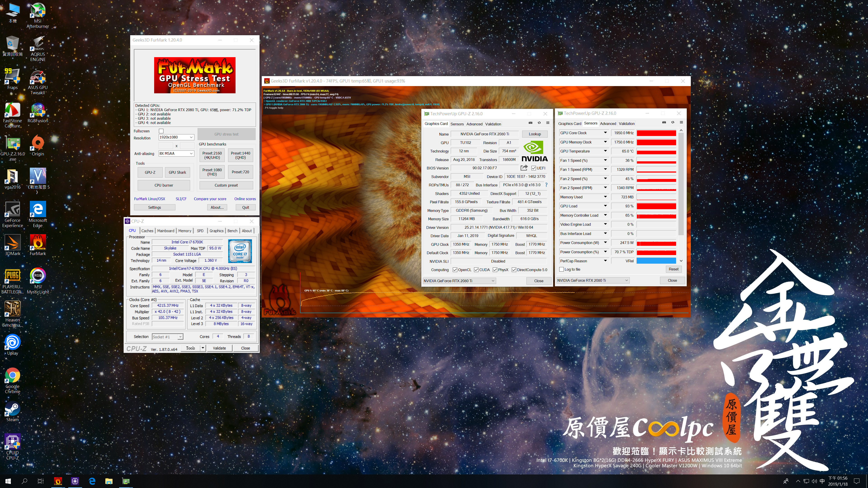Click screenshot camera icon in GPU-Z Sensors window
The height and width of the screenshot is (488, 868).
(664, 122)
